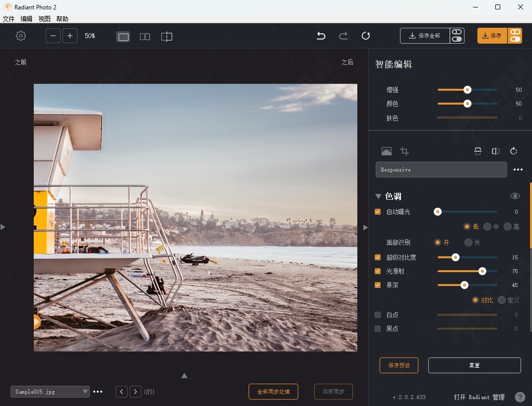Collapse the 色调 section triangle

click(x=378, y=196)
